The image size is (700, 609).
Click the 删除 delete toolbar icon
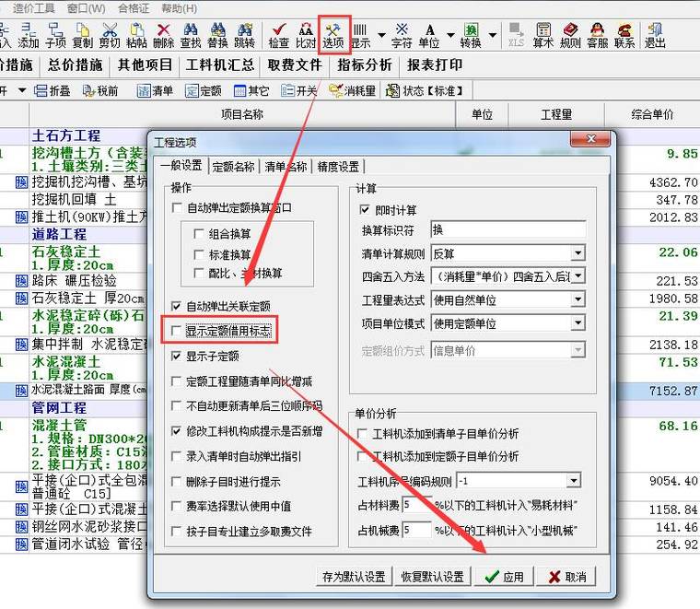[163, 35]
